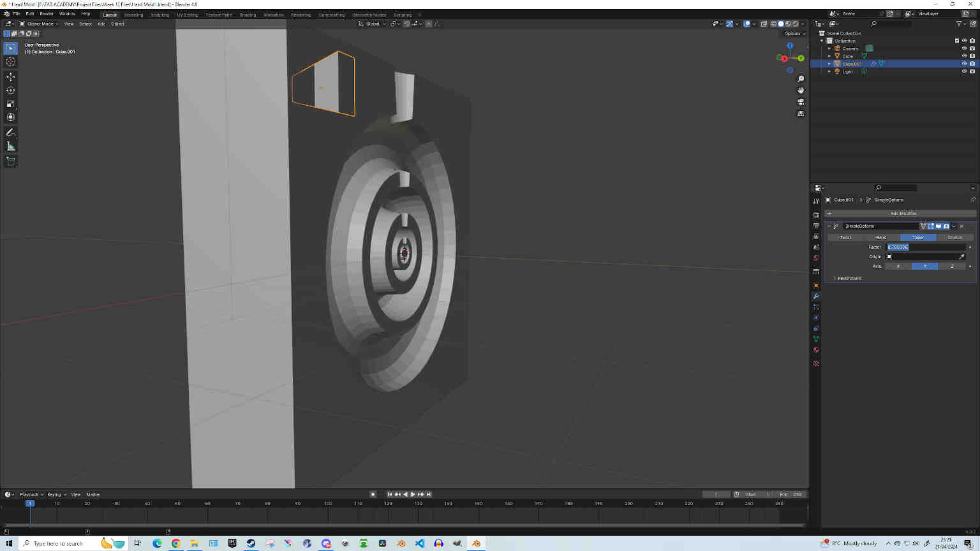The width and height of the screenshot is (980, 551).
Task: Open the Object properties tab
Action: coord(816,286)
